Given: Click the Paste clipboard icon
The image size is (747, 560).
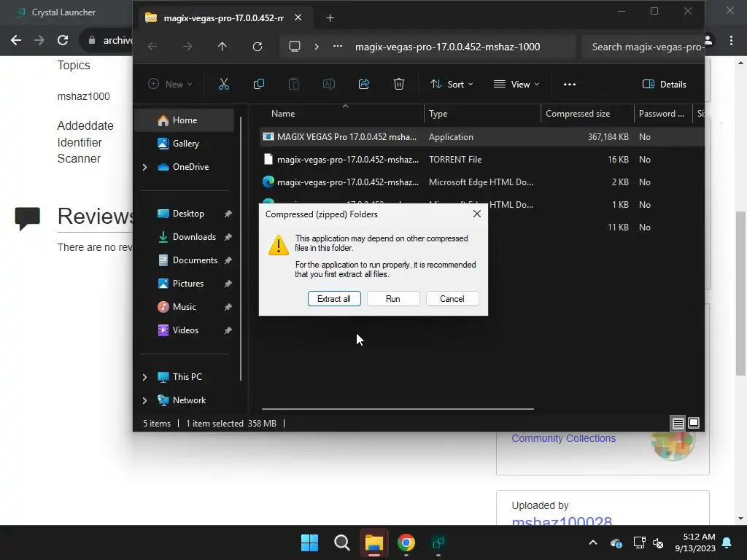Looking at the screenshot, I should pyautogui.click(x=294, y=85).
